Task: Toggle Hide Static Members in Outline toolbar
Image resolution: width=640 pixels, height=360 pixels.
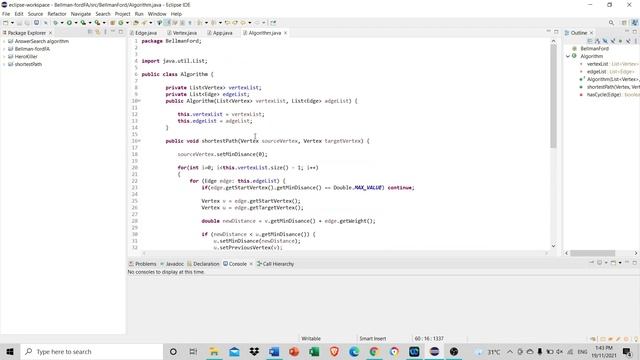Action: click(613, 41)
